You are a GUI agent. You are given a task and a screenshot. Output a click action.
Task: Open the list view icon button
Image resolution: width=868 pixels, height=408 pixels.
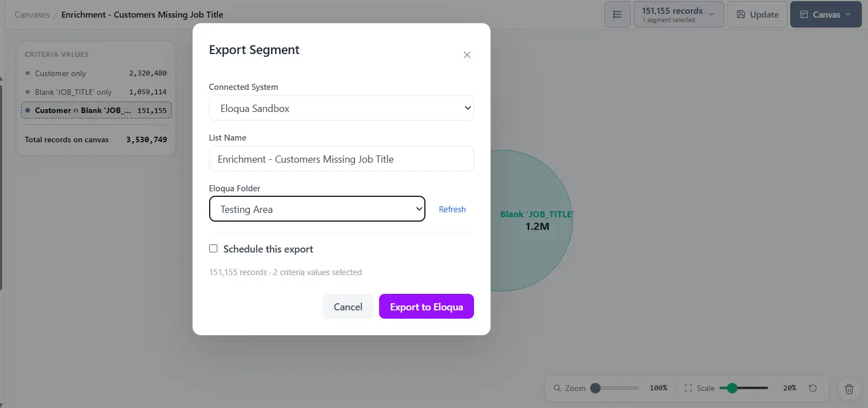tap(617, 14)
